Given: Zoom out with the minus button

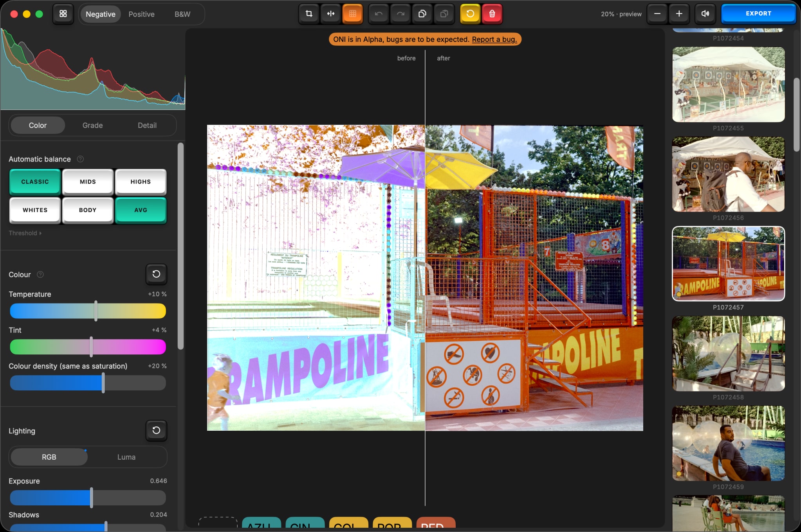Looking at the screenshot, I should pos(657,14).
